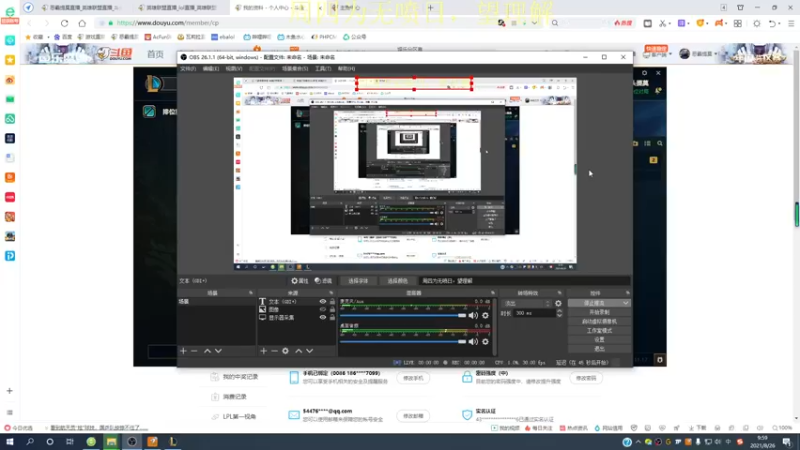Viewport: 800px width, 450px height.
Task: Adjust the desktop audio volume slider
Action: tap(403, 341)
